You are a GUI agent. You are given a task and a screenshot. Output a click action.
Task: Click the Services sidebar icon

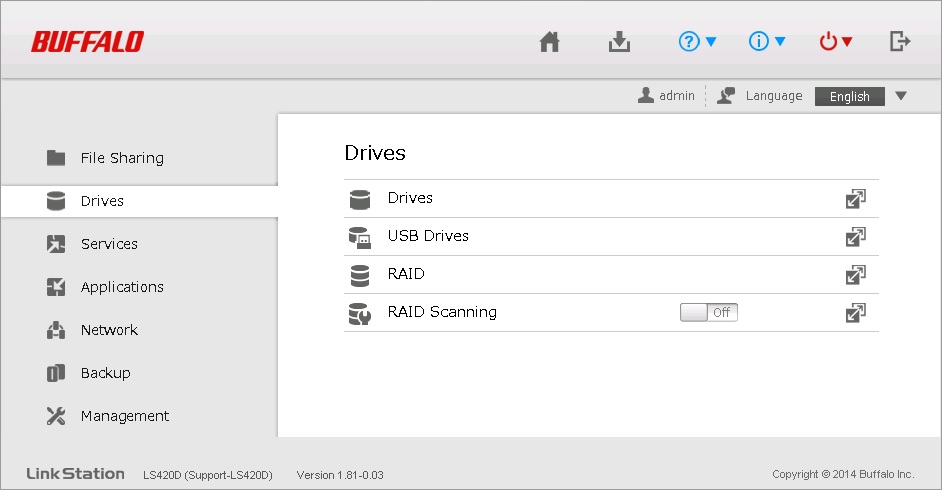coord(56,244)
